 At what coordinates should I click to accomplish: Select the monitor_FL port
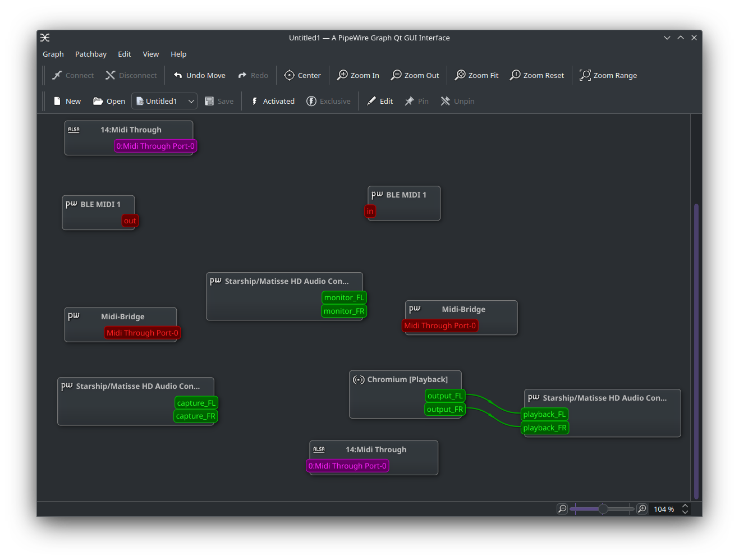344,297
